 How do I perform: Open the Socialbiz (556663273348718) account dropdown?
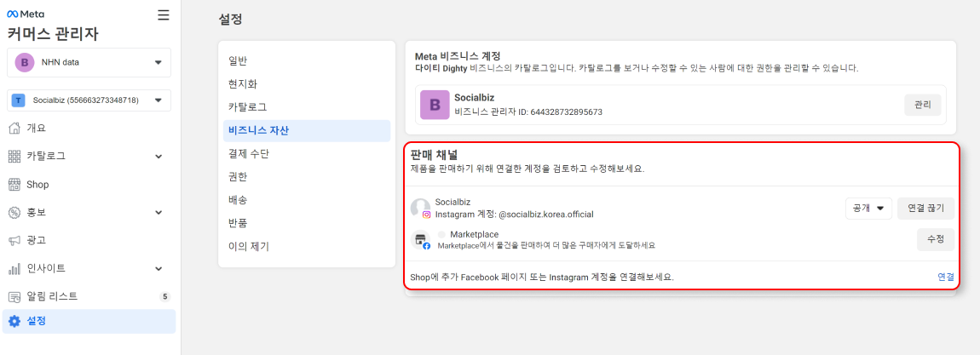pos(88,100)
